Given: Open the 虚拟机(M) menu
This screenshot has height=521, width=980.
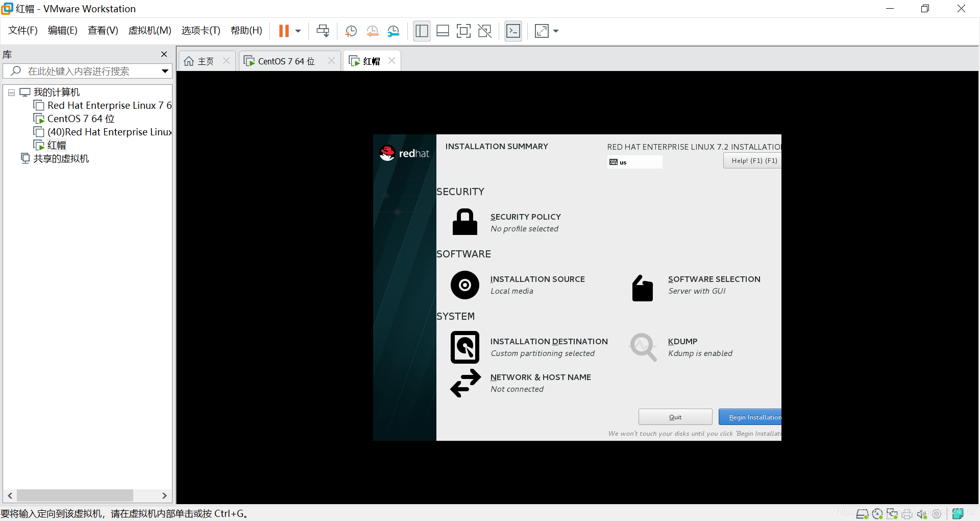Looking at the screenshot, I should click(x=150, y=31).
